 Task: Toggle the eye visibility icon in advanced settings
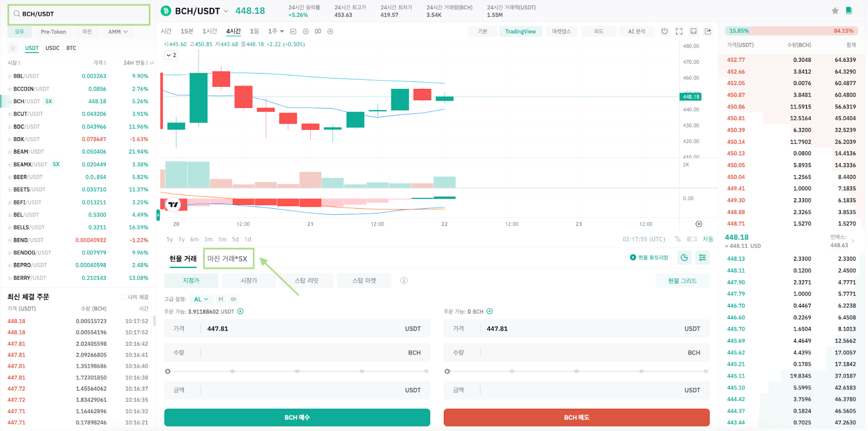pos(233,299)
